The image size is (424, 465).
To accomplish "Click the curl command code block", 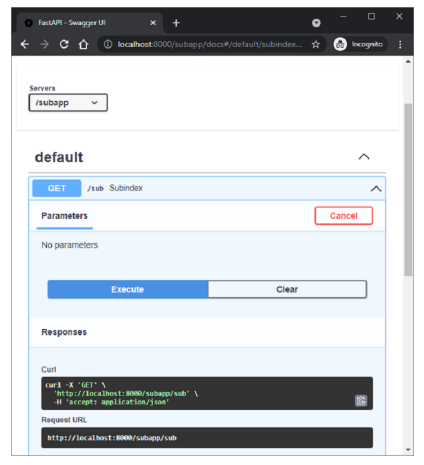I will [207, 393].
